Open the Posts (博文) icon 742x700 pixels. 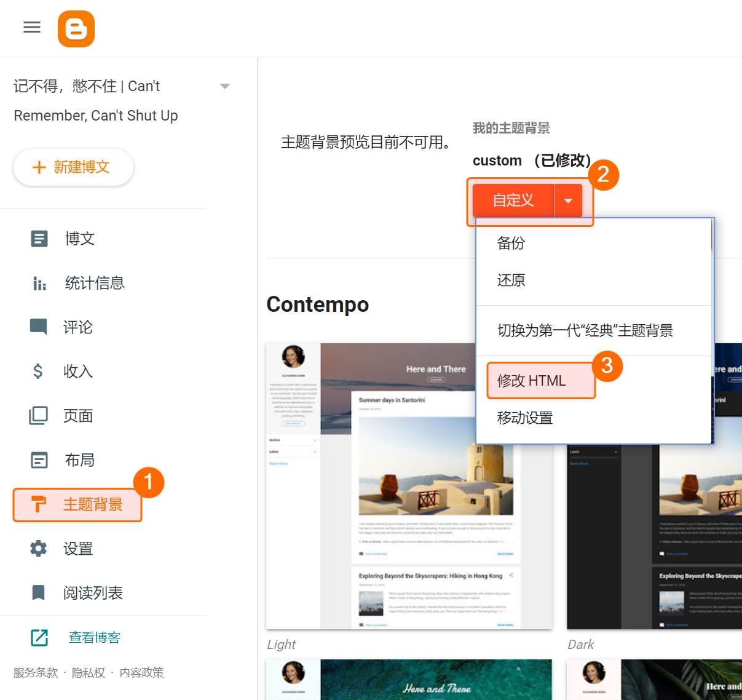39,239
